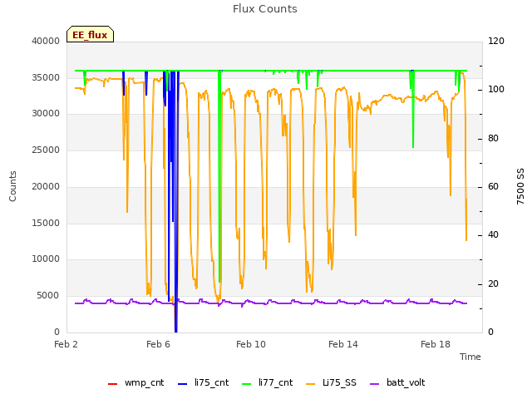Click the Counts axis label

pyautogui.click(x=12, y=186)
